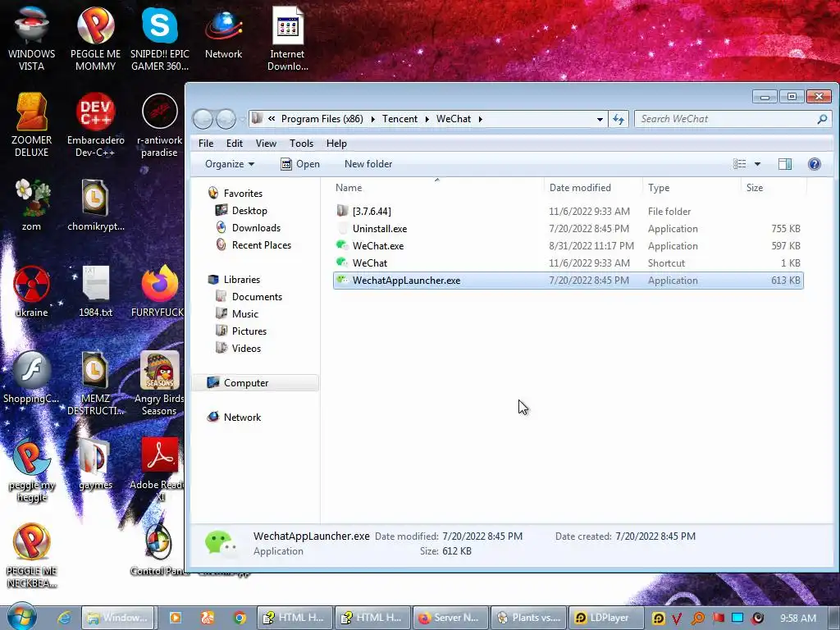Select the [3.7.6.44] folder row

click(568, 211)
